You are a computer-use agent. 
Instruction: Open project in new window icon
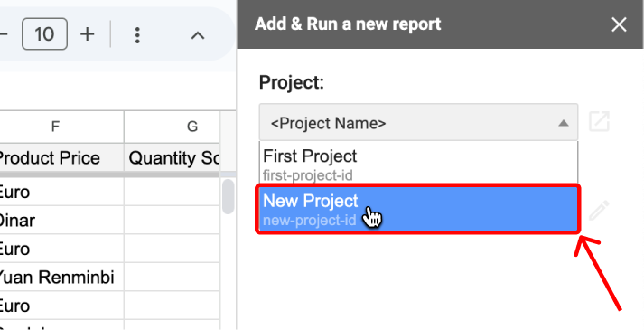click(599, 122)
